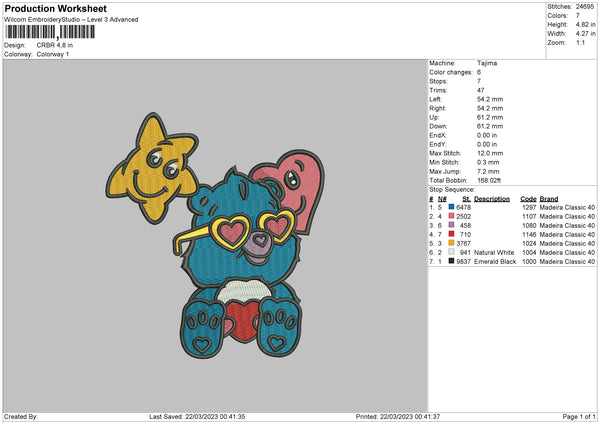Click the Height value '4.82 in'

pyautogui.click(x=585, y=24)
